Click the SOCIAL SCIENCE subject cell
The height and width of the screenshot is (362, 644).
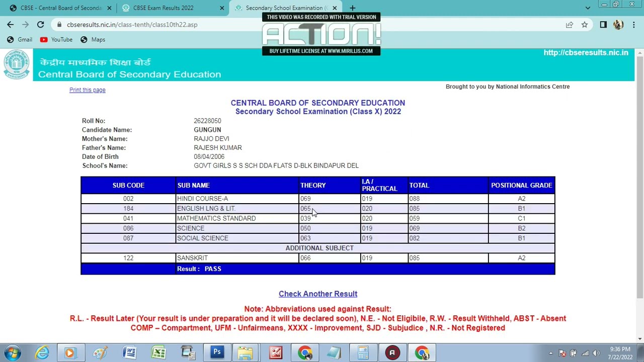click(237, 238)
